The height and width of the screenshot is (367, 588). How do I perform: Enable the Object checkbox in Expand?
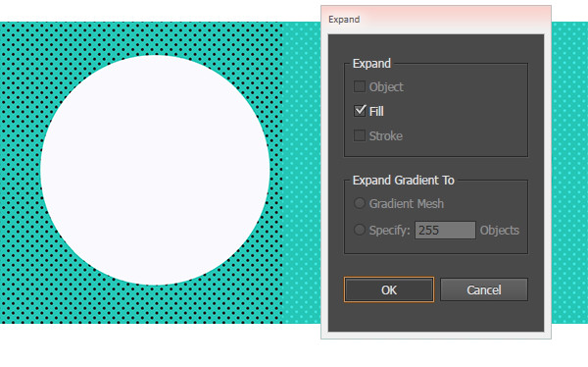(x=360, y=86)
